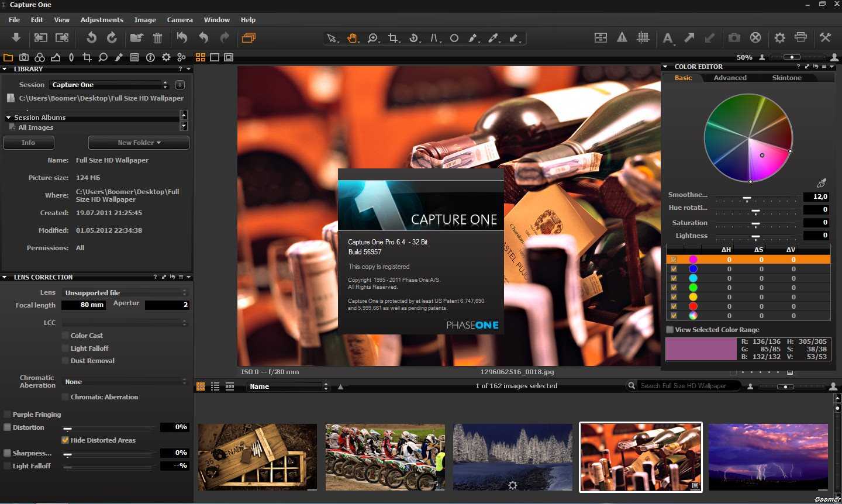Select the motocross bikes thumbnail
Screen dimensions: 842x504
(385, 457)
